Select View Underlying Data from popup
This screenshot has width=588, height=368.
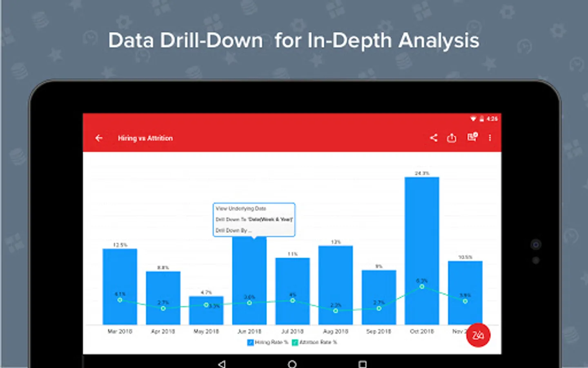coord(241,209)
